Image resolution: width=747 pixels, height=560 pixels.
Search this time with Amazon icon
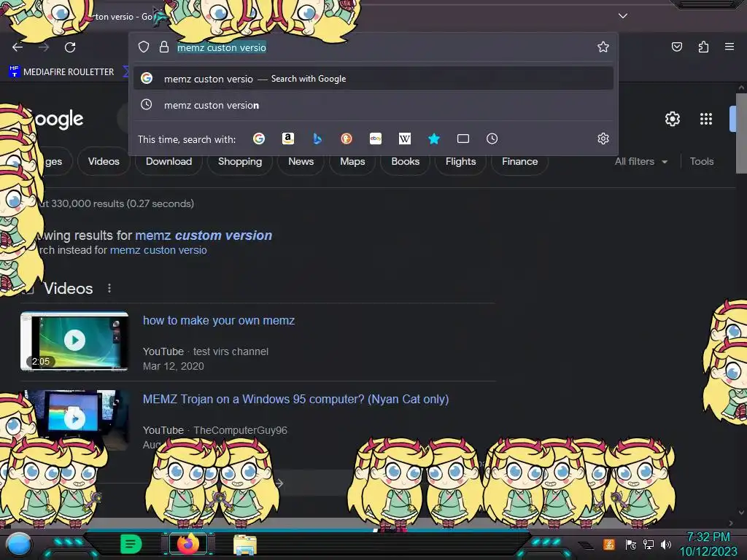tap(287, 139)
